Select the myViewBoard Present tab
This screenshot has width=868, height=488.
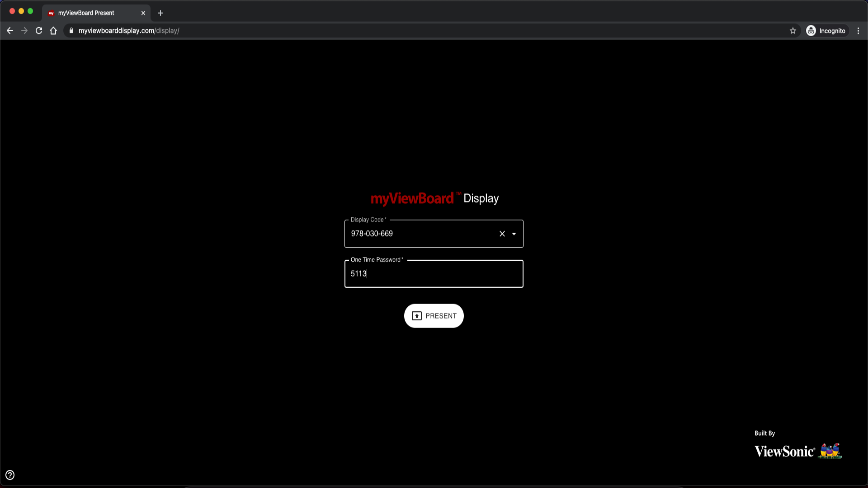(x=86, y=13)
